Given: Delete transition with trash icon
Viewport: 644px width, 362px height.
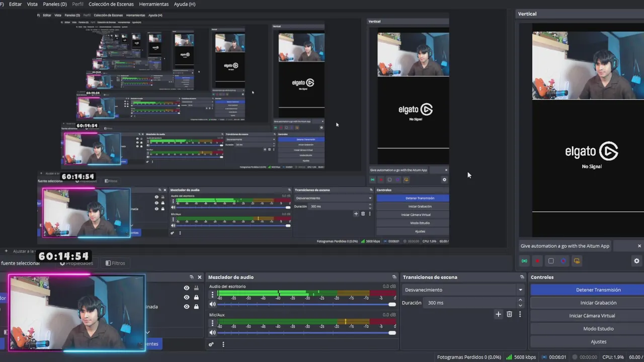Looking at the screenshot, I should [x=509, y=314].
